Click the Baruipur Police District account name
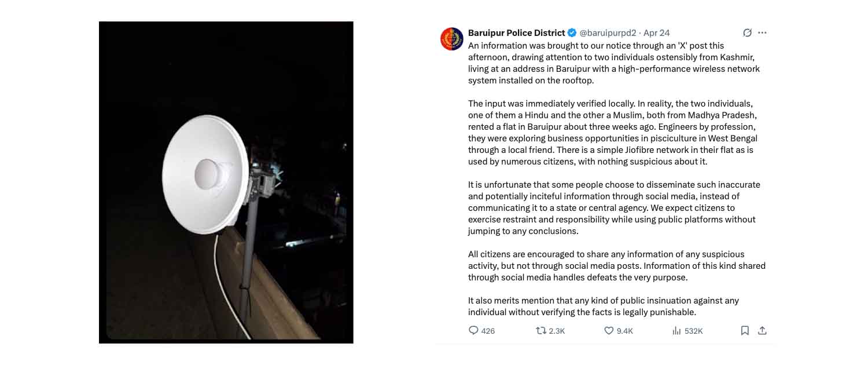 [x=516, y=33]
